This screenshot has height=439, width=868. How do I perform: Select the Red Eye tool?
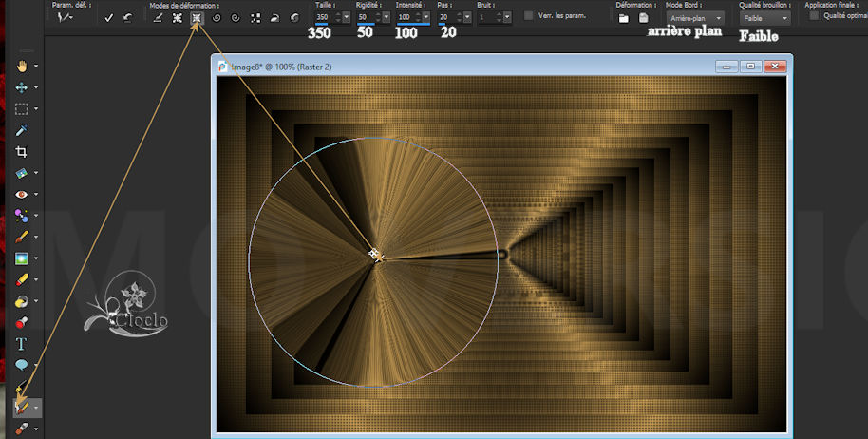click(21, 194)
